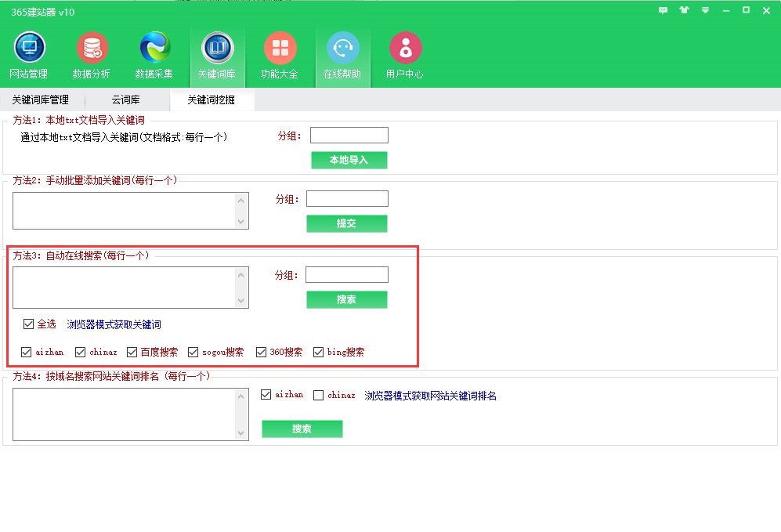Click up arrow of 方法4 text area scrollbar

241,396
